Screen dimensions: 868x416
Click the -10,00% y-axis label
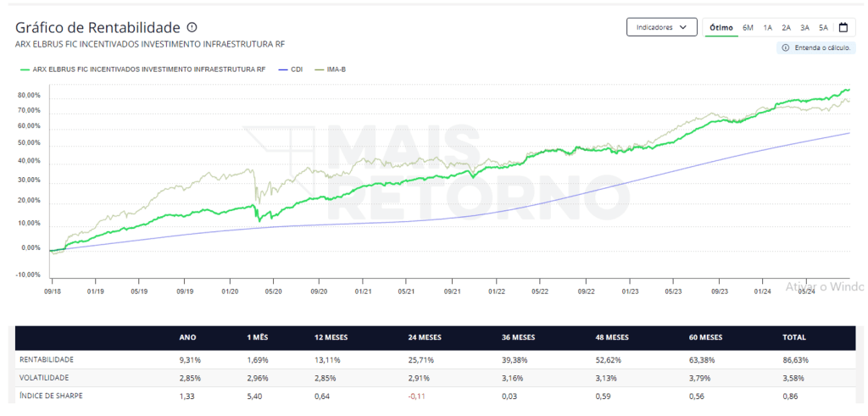(x=27, y=275)
